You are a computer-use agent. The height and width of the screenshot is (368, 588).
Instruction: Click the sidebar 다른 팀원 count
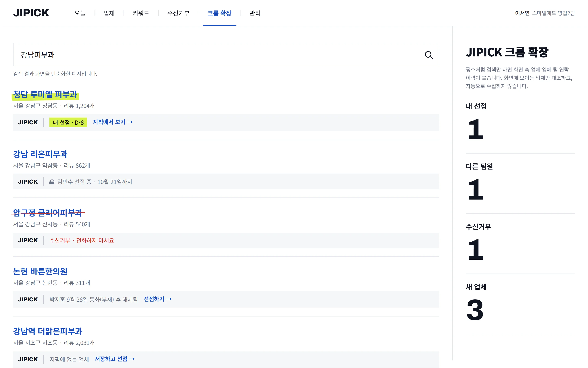click(x=475, y=189)
